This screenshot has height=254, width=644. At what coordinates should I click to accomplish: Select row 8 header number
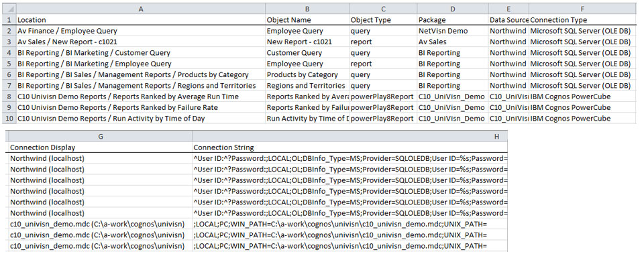[x=9, y=97]
